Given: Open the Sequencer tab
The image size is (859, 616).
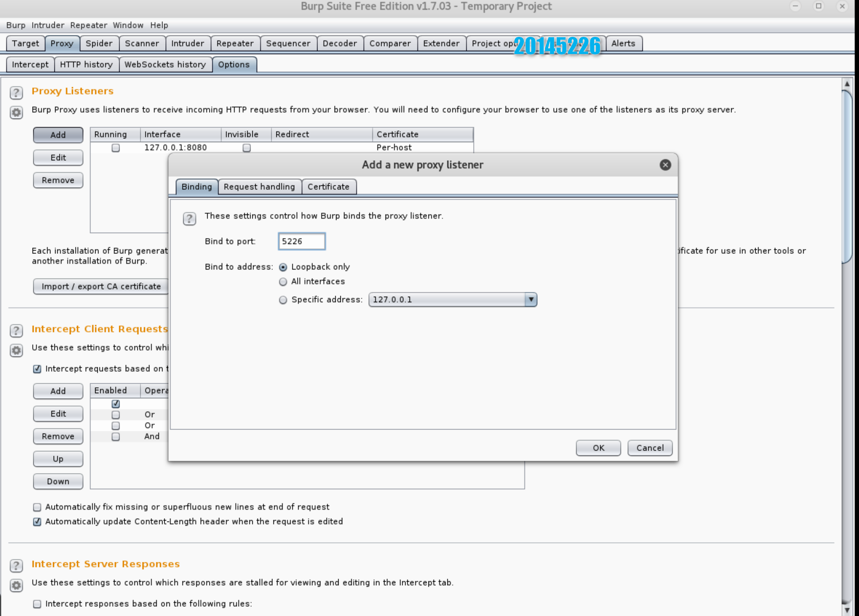Looking at the screenshot, I should point(288,44).
